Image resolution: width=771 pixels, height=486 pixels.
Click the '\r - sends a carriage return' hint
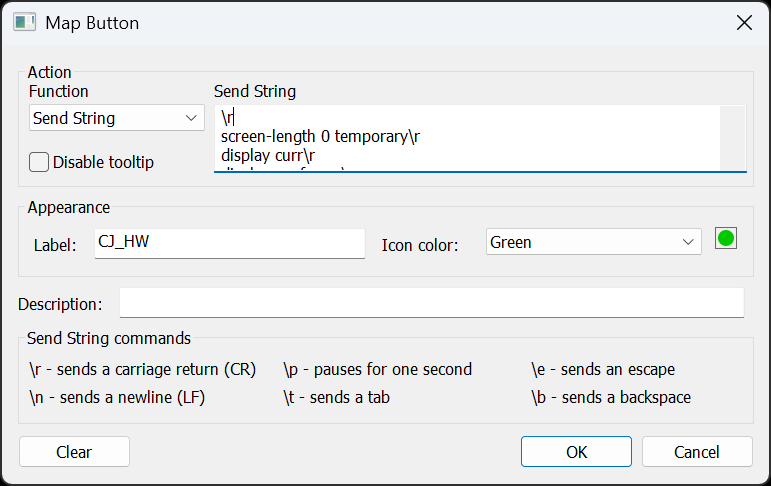(143, 369)
